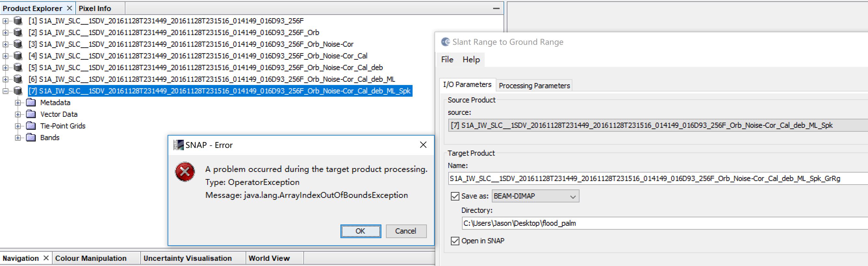Click the Vector Data folder icon

coord(31,114)
